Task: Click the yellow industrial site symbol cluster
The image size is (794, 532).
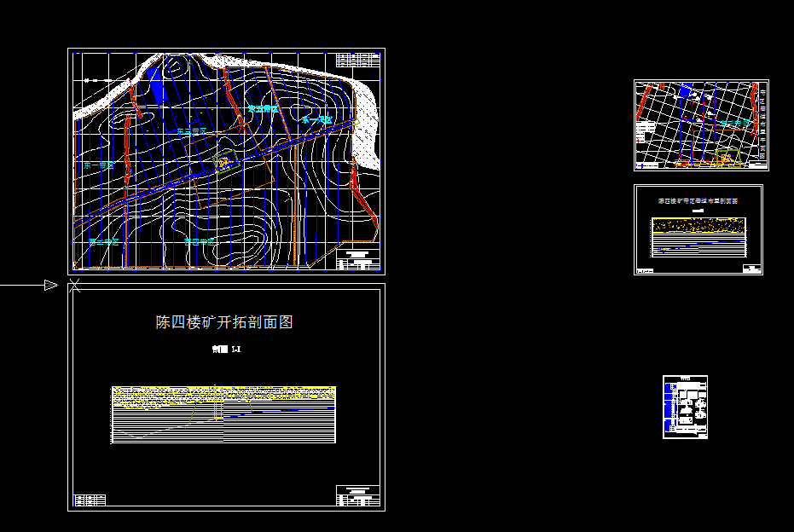Action: tap(224, 163)
